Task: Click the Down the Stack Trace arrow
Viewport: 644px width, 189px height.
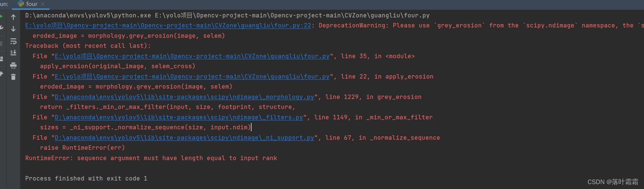Action: tap(13, 29)
